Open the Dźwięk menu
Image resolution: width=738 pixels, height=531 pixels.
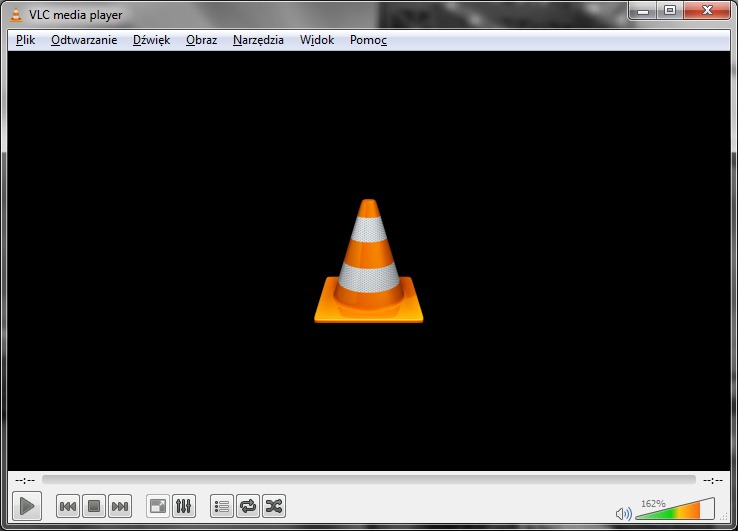[151, 40]
